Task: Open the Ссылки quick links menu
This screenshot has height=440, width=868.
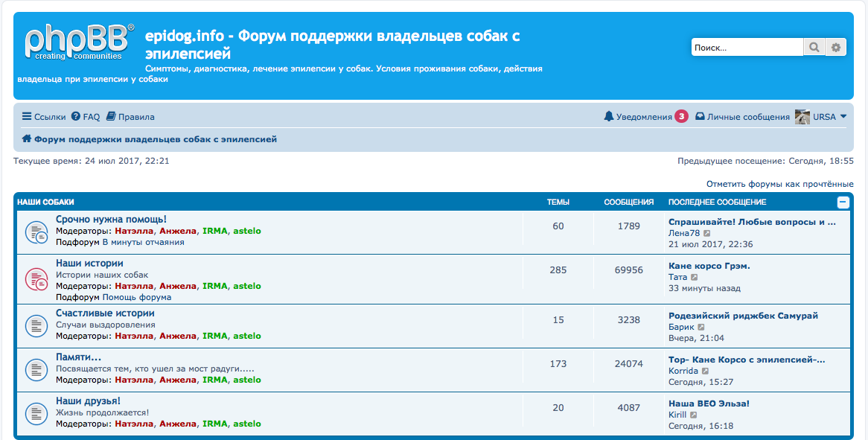Action: [44, 117]
